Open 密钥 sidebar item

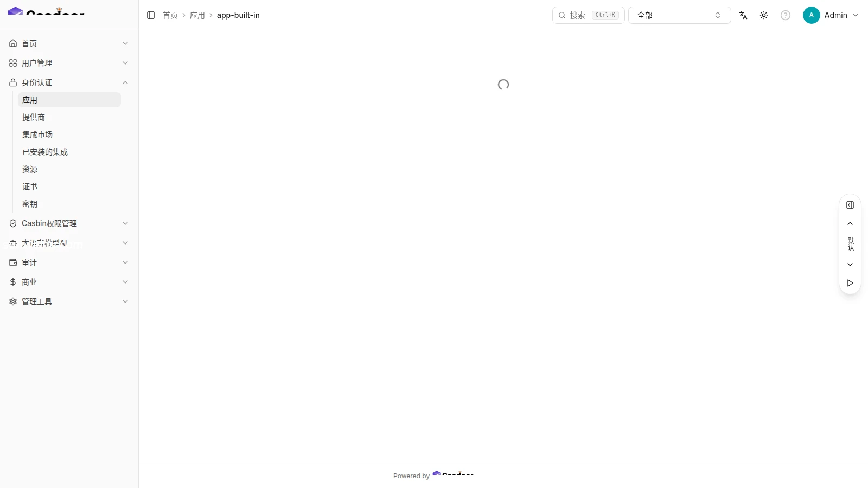click(x=69, y=204)
